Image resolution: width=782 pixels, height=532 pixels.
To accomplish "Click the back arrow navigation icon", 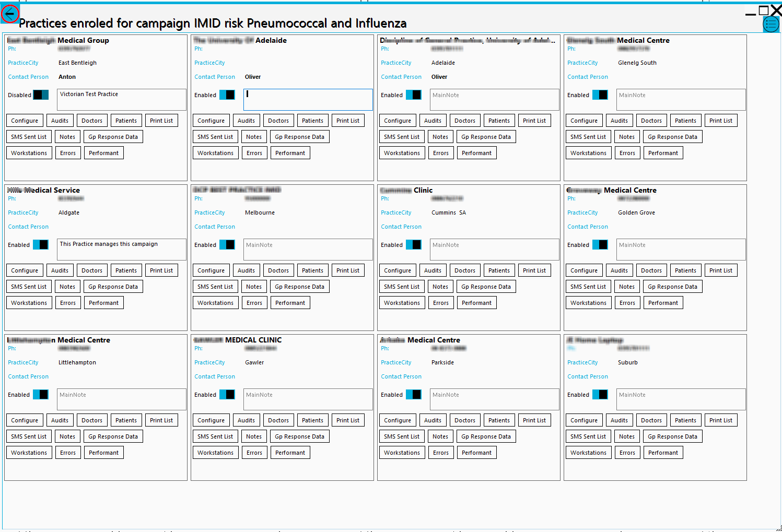I will point(10,14).
